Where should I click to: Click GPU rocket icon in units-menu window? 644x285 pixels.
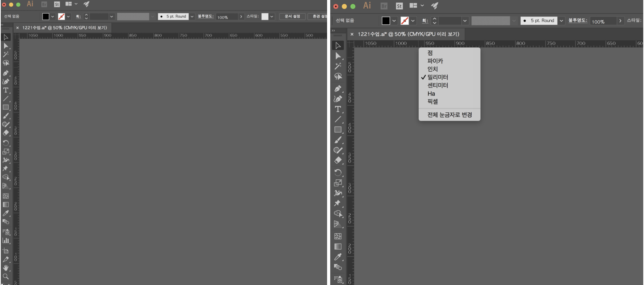434,5
